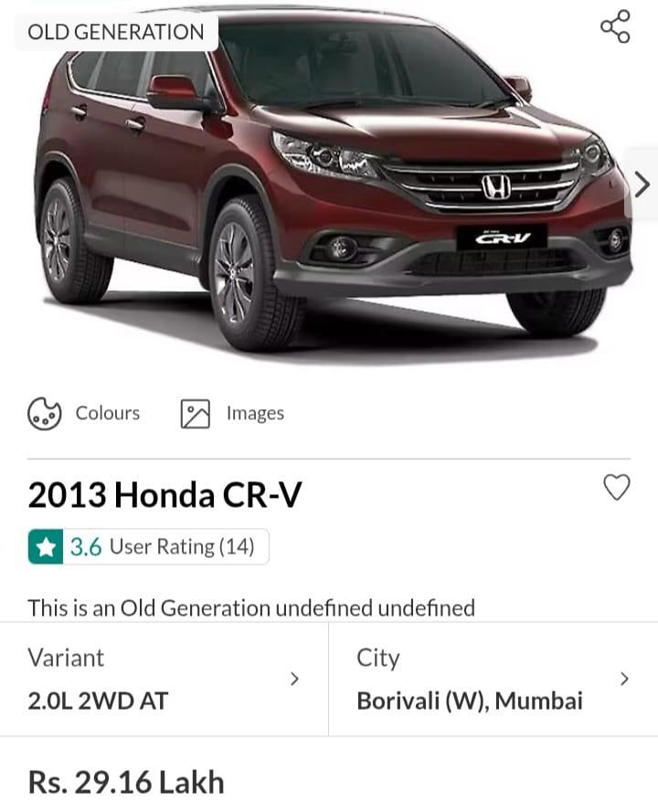The image size is (658, 812).
Task: Go to next car image arrow
Action: point(642,185)
